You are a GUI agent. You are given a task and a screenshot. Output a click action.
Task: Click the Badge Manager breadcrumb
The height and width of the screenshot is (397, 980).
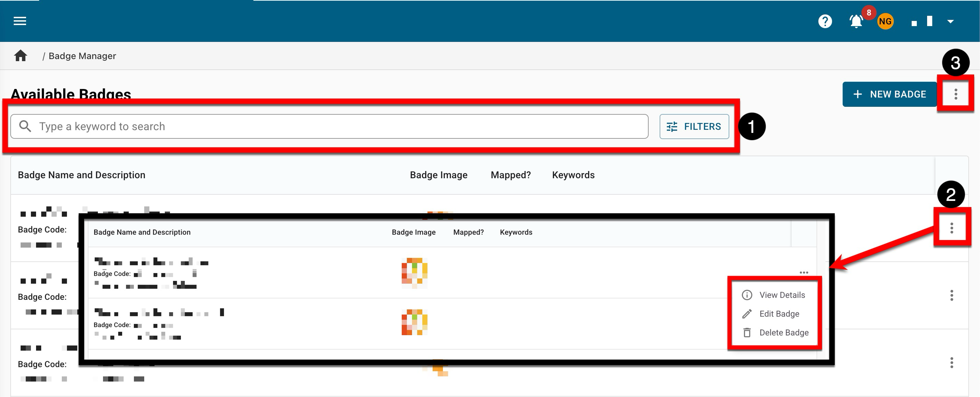tap(82, 56)
